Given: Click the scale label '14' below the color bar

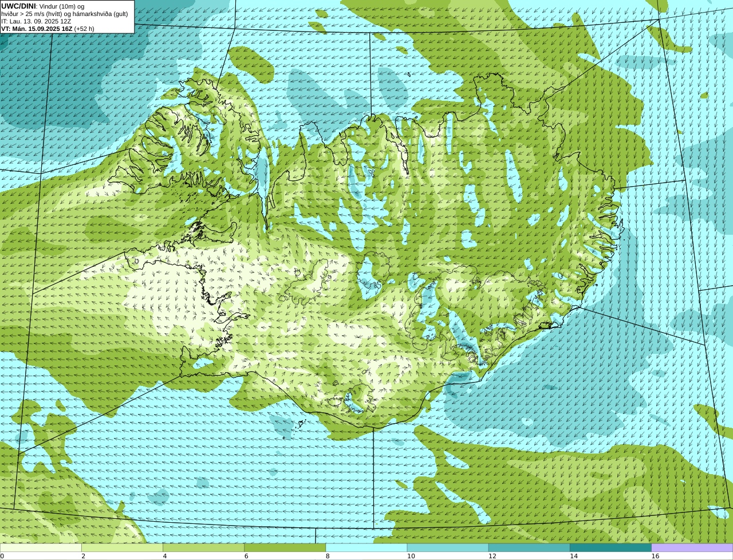Looking at the screenshot, I should click(574, 556).
